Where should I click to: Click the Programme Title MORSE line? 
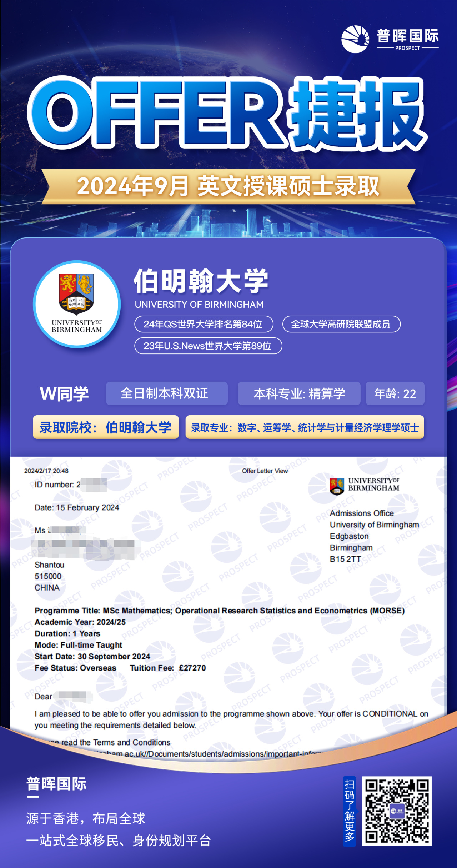click(220, 611)
